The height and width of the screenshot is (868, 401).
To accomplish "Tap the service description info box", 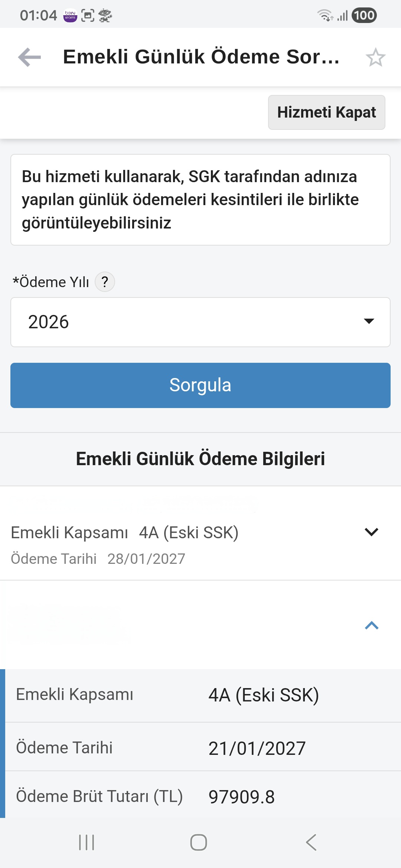I will [x=200, y=200].
